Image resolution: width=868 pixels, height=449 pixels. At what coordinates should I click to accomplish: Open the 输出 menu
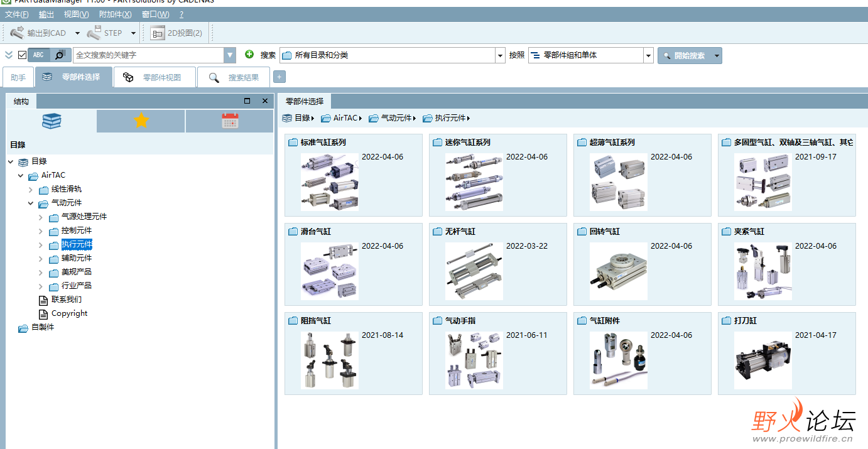46,14
